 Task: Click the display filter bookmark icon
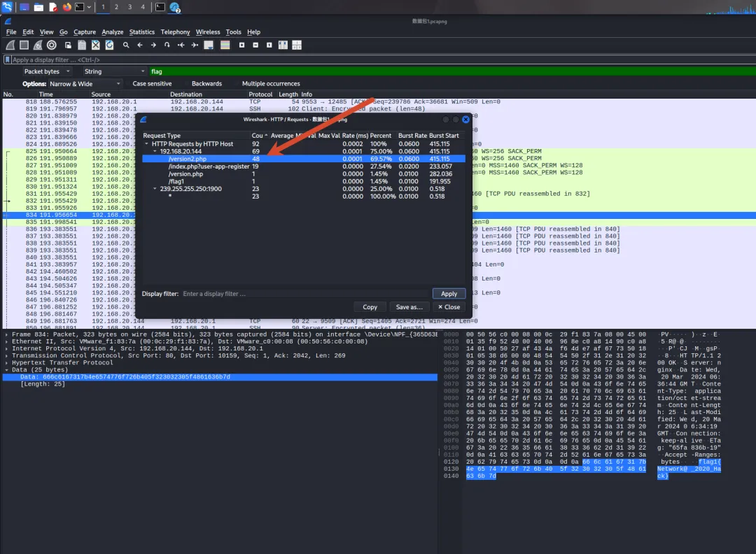click(7, 59)
